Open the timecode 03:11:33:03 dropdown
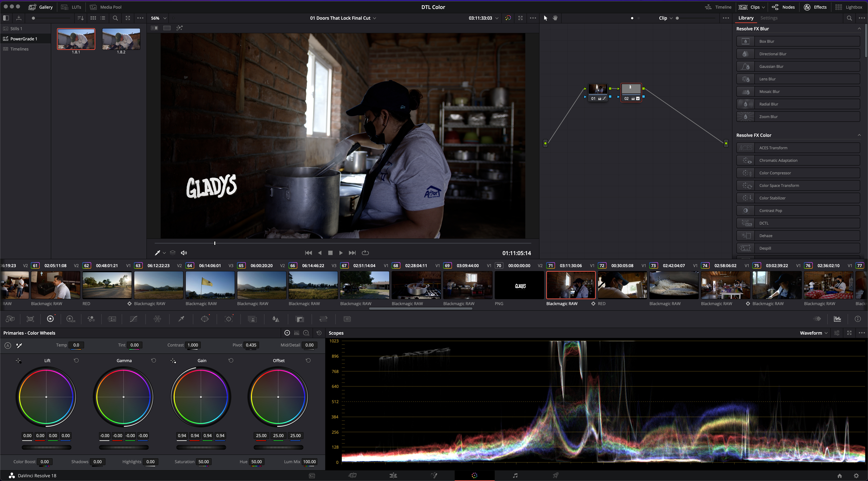 pyautogui.click(x=484, y=18)
